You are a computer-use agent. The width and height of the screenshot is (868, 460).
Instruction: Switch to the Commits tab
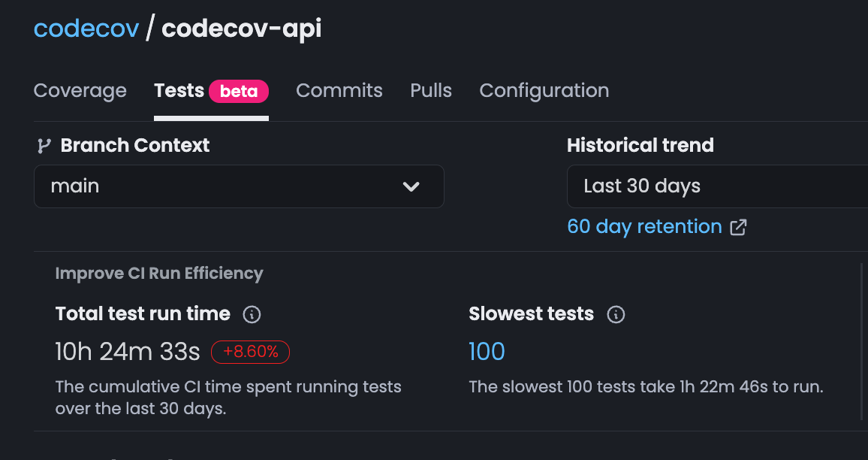click(339, 90)
